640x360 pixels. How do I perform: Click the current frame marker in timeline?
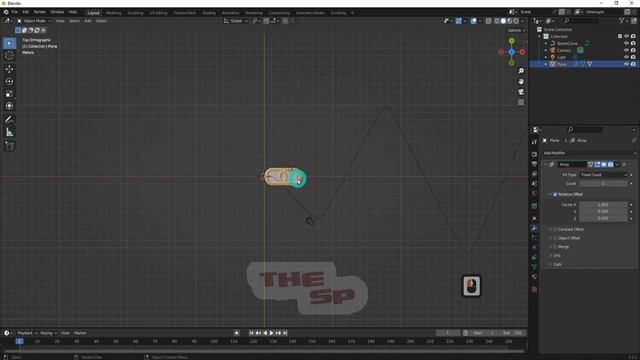coord(19,341)
